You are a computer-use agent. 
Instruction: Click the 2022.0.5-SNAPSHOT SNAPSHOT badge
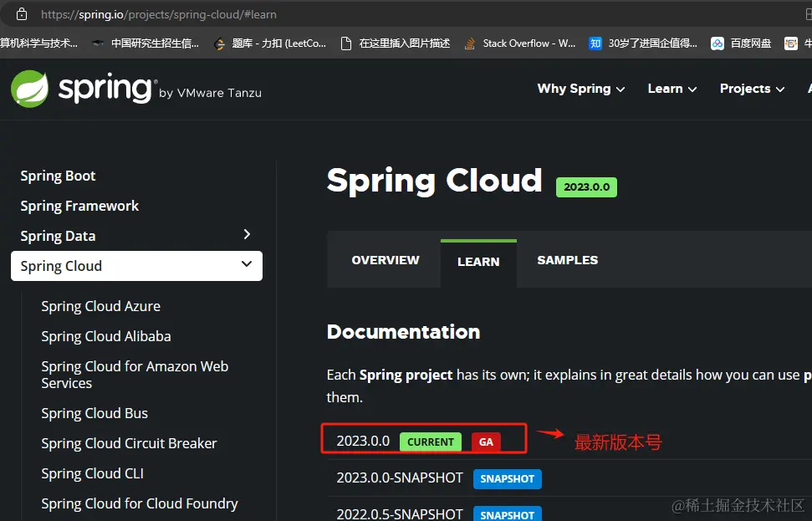pyautogui.click(x=507, y=514)
